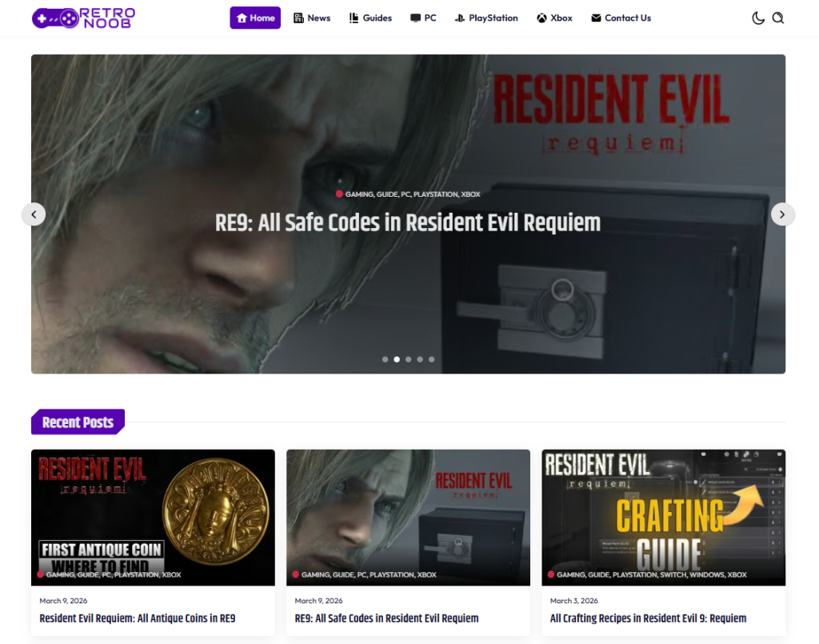Image resolution: width=819 pixels, height=644 pixels.
Task: Visit the Xbox category page
Action: coord(554,18)
